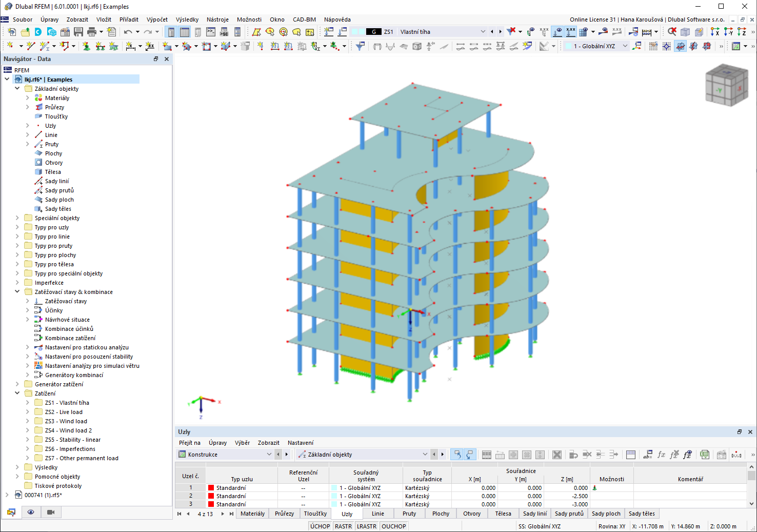Switch to the Linie table tab

point(378,514)
